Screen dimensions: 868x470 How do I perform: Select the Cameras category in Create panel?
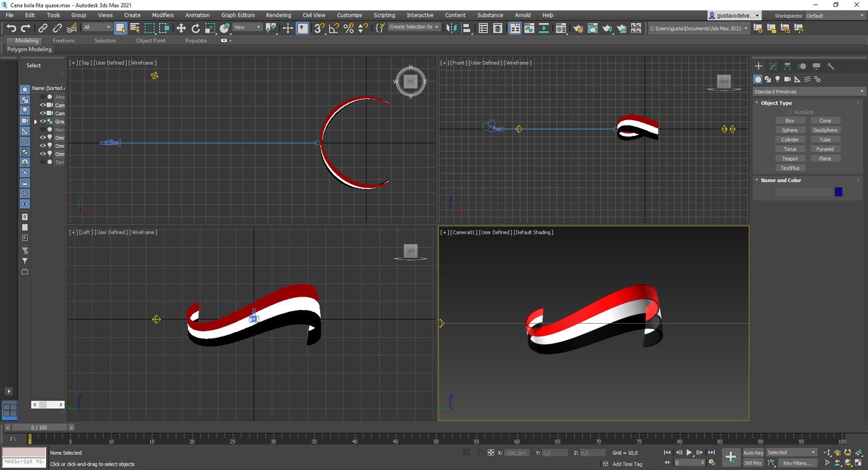click(788, 79)
